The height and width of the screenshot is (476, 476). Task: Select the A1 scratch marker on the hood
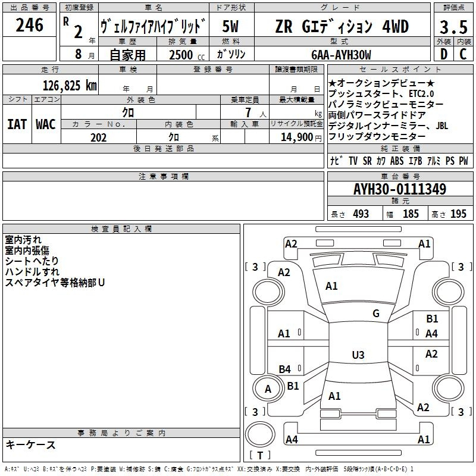tap(331, 286)
